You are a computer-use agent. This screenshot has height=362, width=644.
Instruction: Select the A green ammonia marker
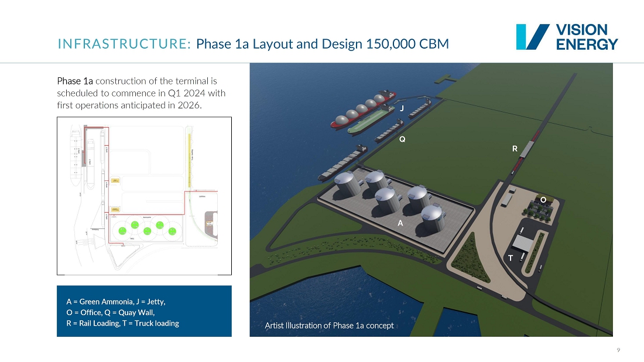click(x=400, y=223)
